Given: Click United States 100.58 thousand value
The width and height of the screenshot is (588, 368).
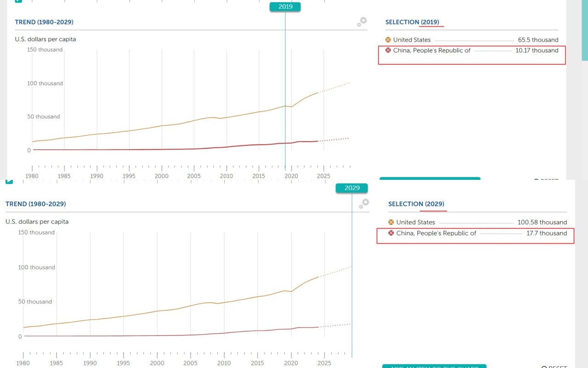Looking at the screenshot, I should tap(542, 223).
